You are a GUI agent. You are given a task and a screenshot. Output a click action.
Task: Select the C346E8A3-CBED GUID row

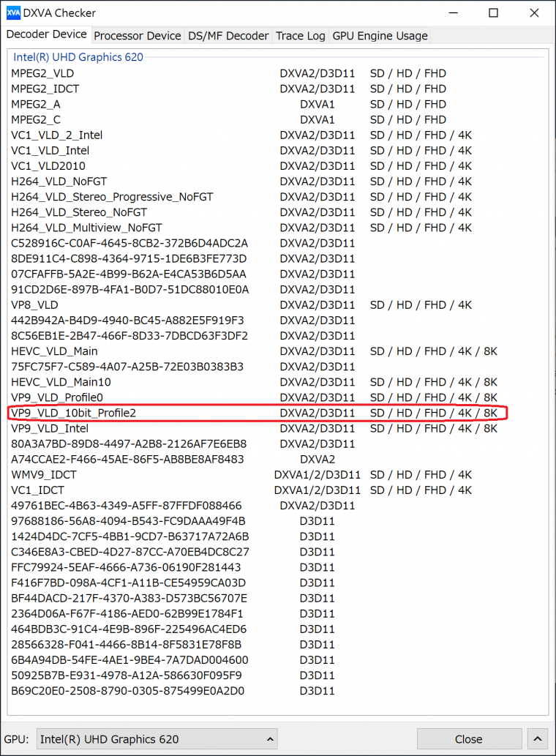[277, 552]
